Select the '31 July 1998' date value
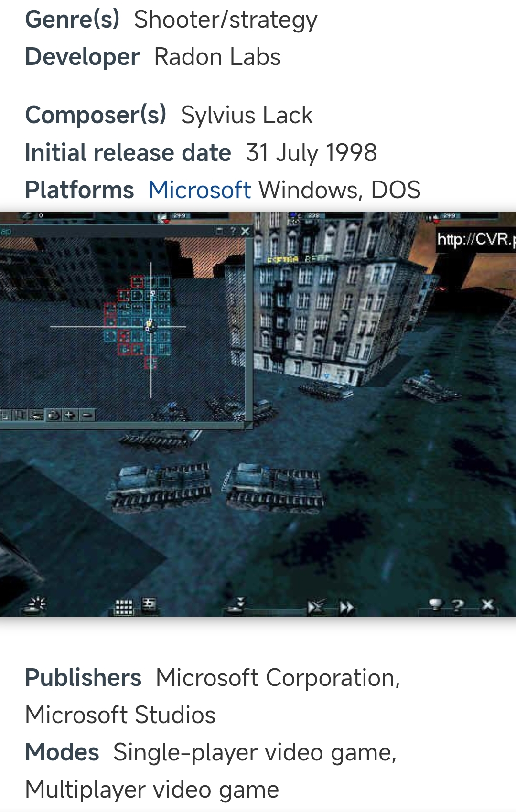Image resolution: width=516 pixels, height=812 pixels. click(312, 153)
